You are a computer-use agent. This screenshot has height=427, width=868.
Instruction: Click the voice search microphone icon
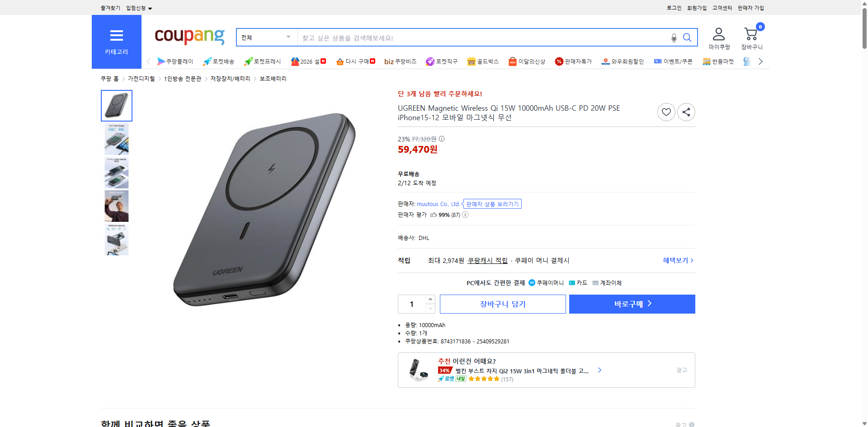[x=674, y=38]
